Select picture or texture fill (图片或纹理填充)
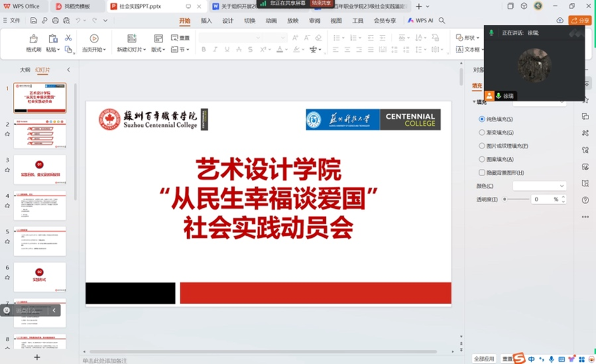The image size is (596, 364). pos(482,146)
